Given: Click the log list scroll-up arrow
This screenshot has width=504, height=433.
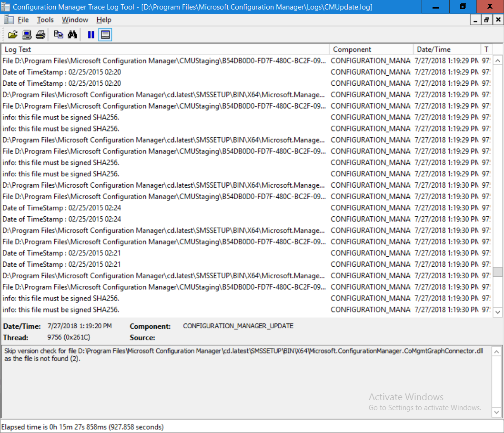Looking at the screenshot, I should click(498, 60).
